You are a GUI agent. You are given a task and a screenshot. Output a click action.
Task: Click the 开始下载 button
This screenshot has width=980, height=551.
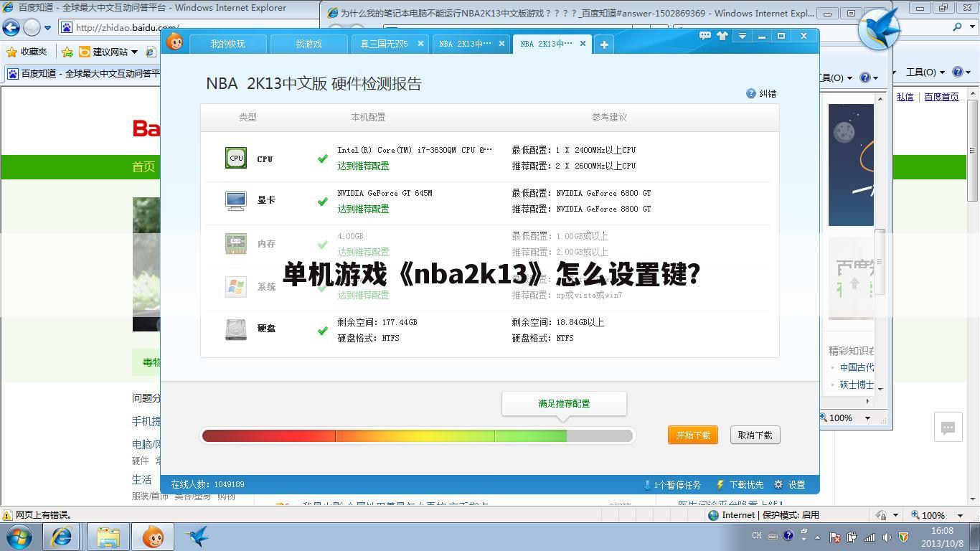coord(693,435)
